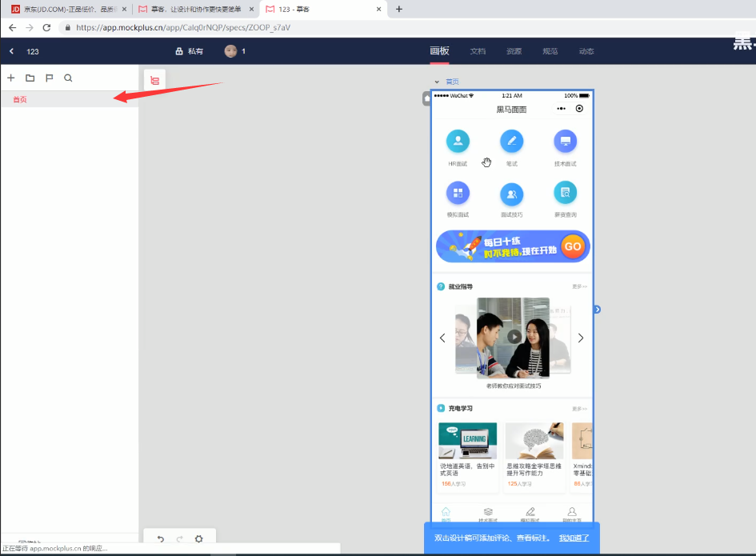Collapse the 首页 artboard title chevron
Image resolution: width=756 pixels, height=556 pixels.
pyautogui.click(x=437, y=82)
